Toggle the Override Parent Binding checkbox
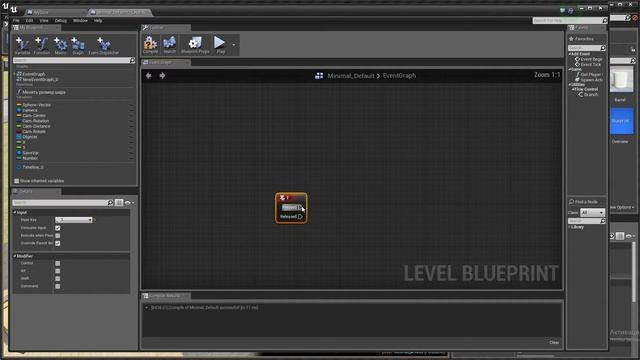The image size is (640, 360). [x=58, y=243]
